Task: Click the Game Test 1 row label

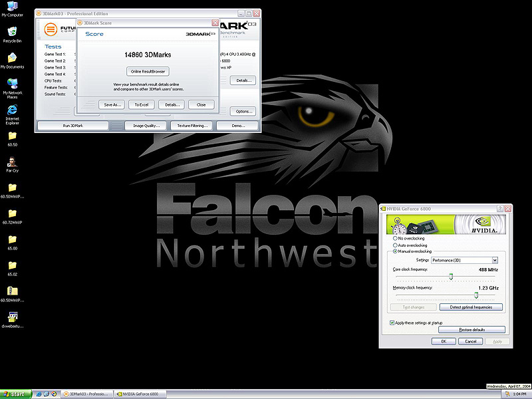Action: 55,55
